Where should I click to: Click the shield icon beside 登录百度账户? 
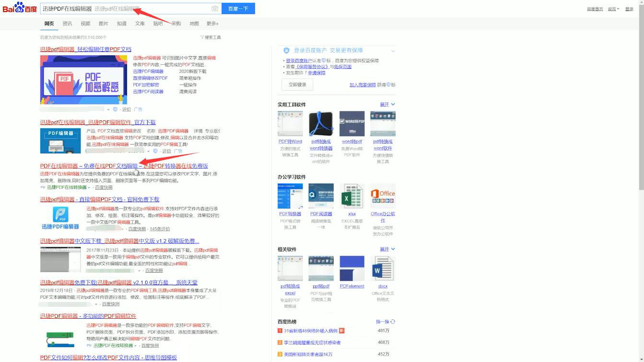[286, 50]
